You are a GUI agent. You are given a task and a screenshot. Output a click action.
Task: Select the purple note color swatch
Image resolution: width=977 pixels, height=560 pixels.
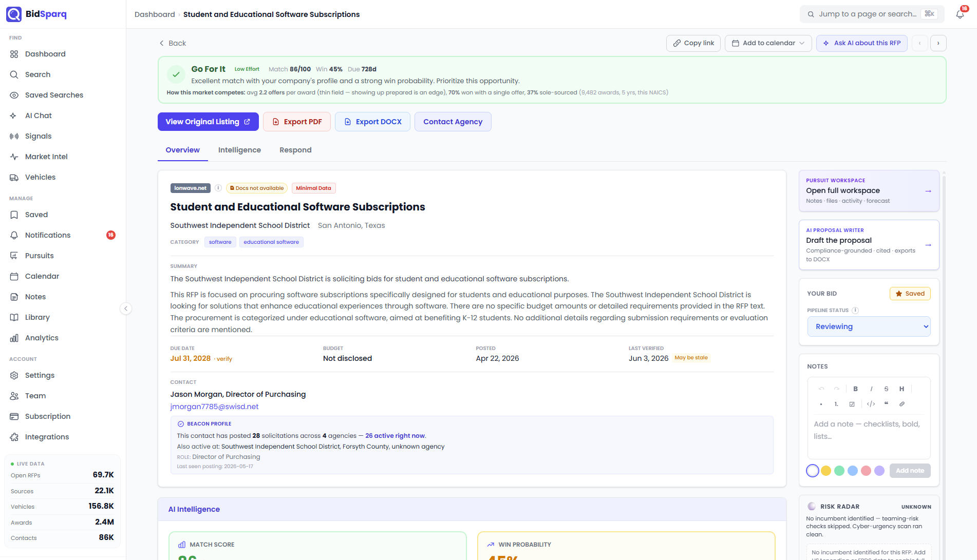879,471
